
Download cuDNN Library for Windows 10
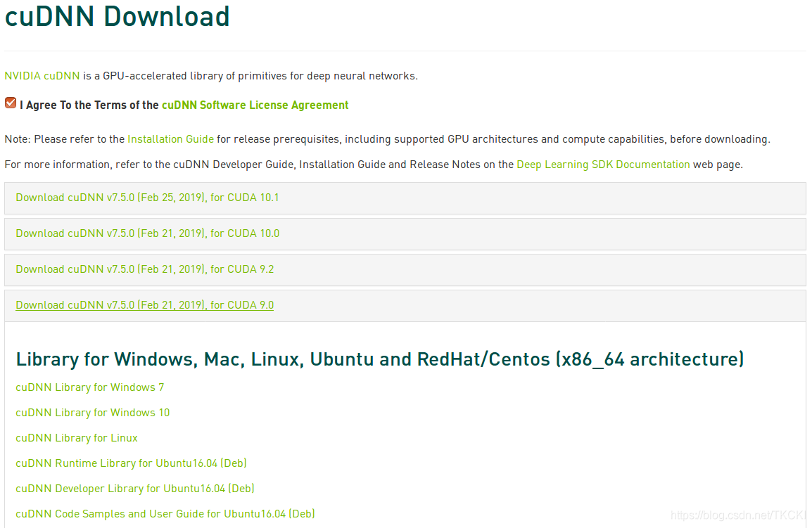click(93, 413)
